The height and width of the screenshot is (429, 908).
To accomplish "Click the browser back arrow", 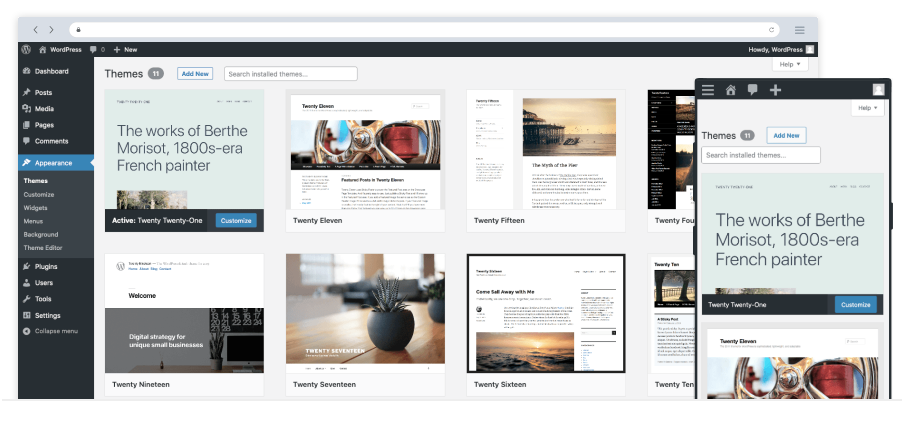I will (x=36, y=30).
